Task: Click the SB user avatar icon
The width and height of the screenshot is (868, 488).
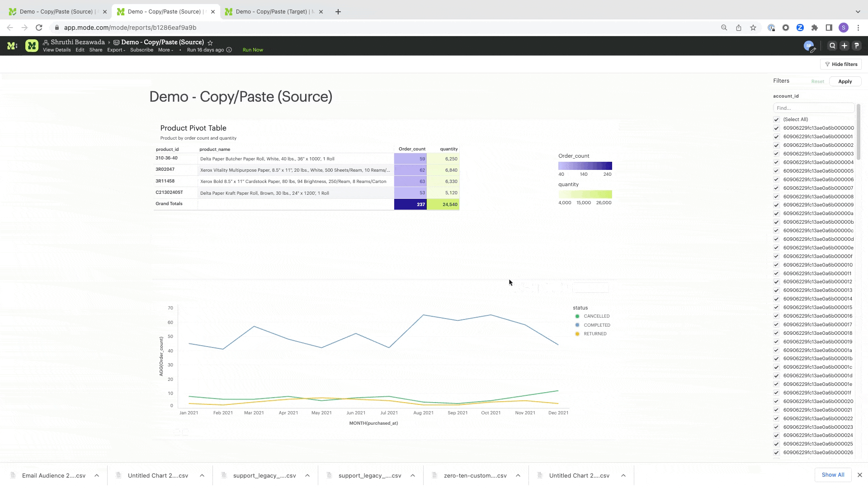Action: (808, 46)
